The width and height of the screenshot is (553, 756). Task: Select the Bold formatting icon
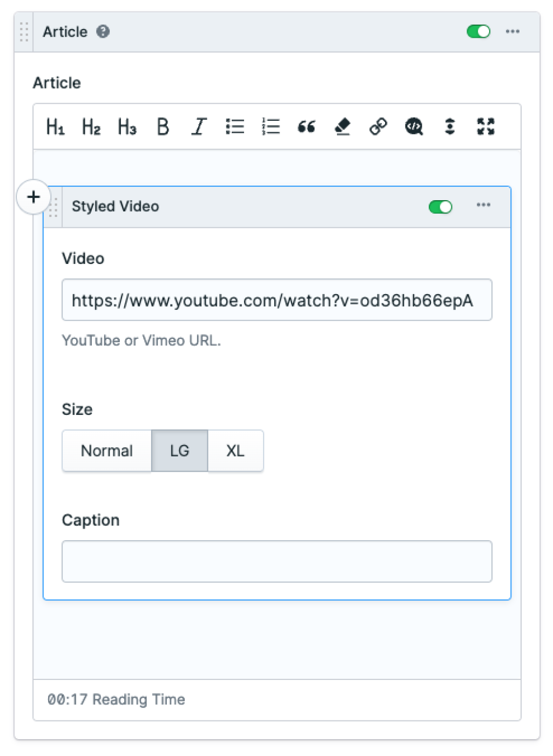click(162, 126)
